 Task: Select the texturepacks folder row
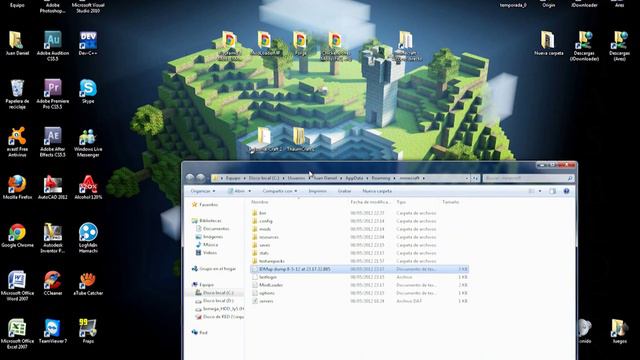[359, 261]
